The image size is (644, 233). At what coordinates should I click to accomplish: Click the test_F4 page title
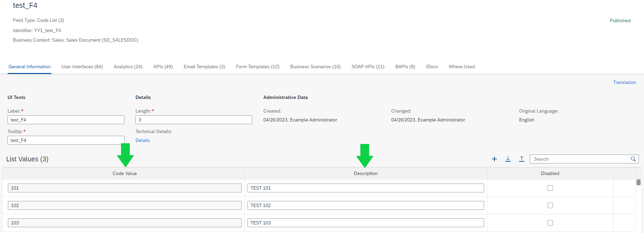pyautogui.click(x=25, y=5)
